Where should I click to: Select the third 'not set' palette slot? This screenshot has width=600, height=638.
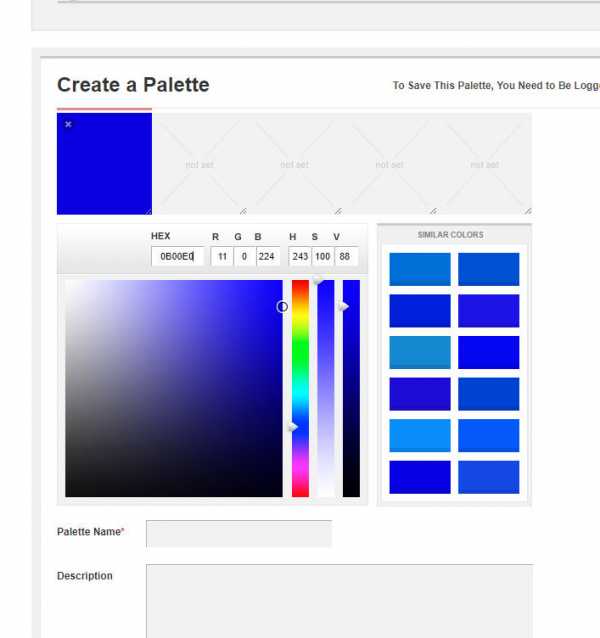(x=295, y=164)
